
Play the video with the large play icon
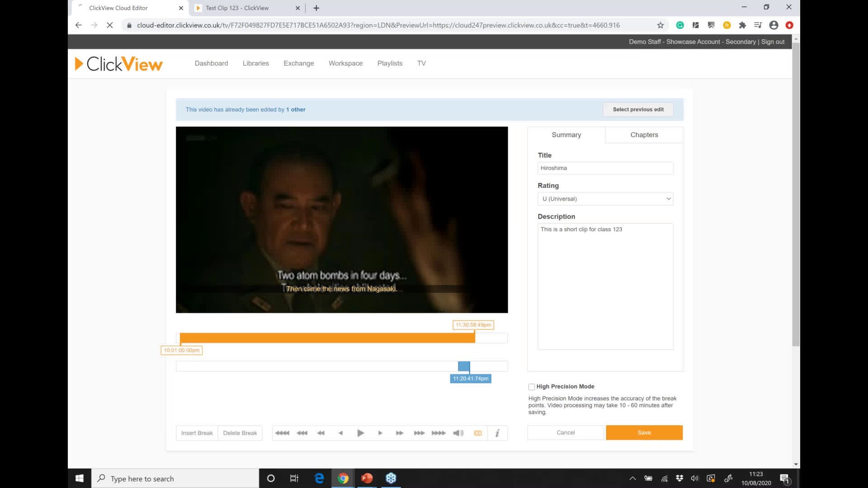click(x=360, y=433)
